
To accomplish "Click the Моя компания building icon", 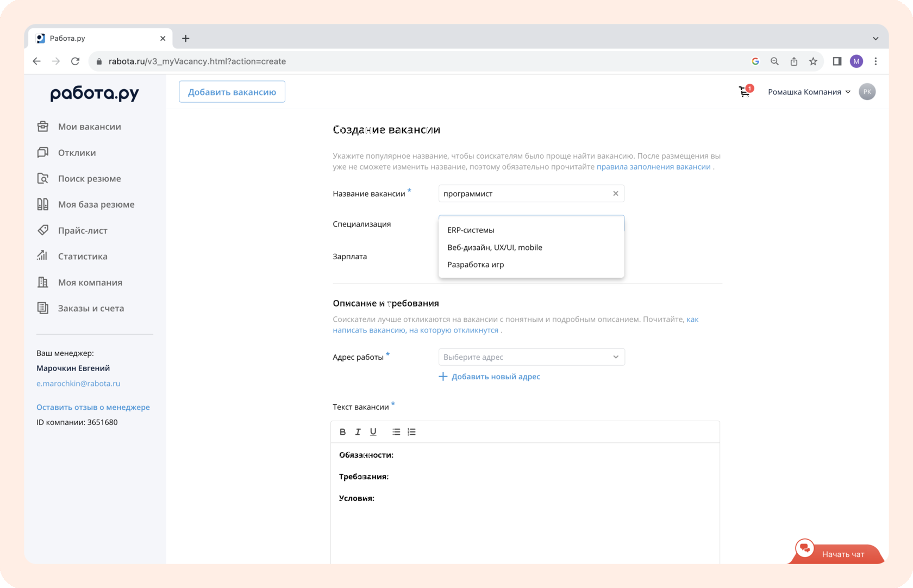I will (x=43, y=282).
